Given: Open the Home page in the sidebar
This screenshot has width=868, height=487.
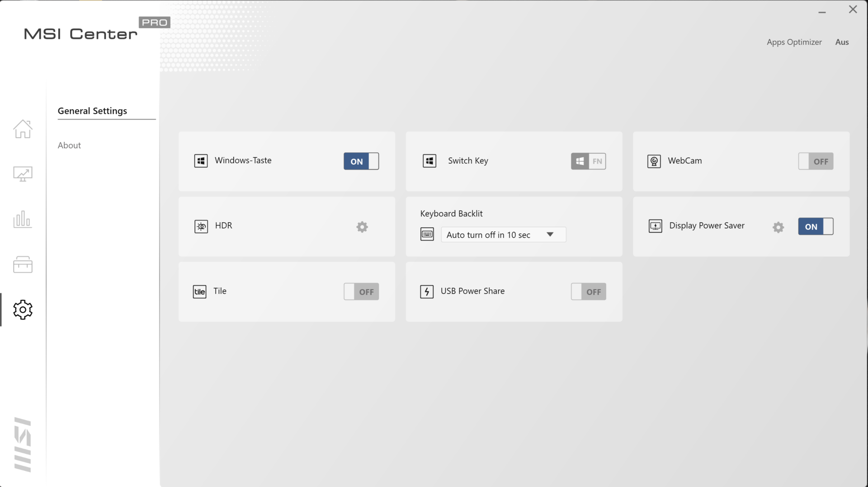Looking at the screenshot, I should (23, 129).
